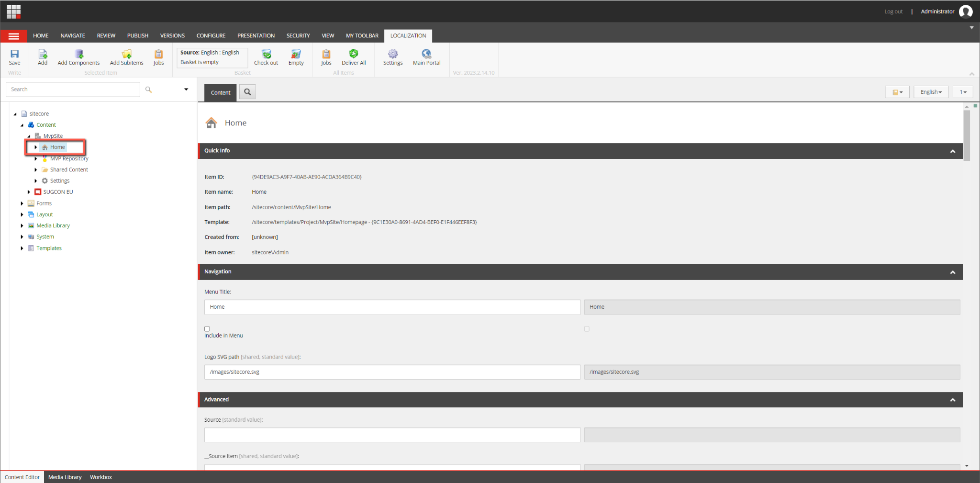Screen dimensions: 980x483
Task: Select the Shared Content folder
Action: pos(69,169)
